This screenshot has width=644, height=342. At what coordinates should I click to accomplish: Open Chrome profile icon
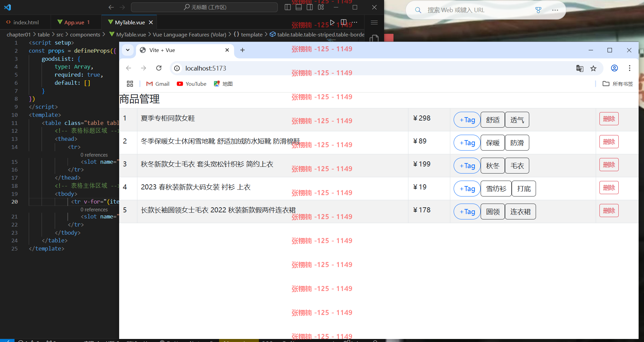pyautogui.click(x=614, y=68)
